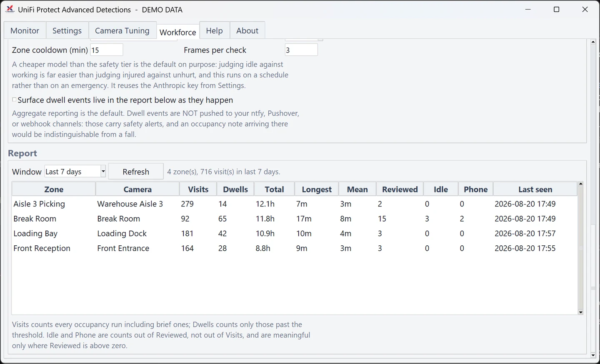This screenshot has width=600, height=364.
Task: Go to the Help tab
Action: pyautogui.click(x=215, y=30)
